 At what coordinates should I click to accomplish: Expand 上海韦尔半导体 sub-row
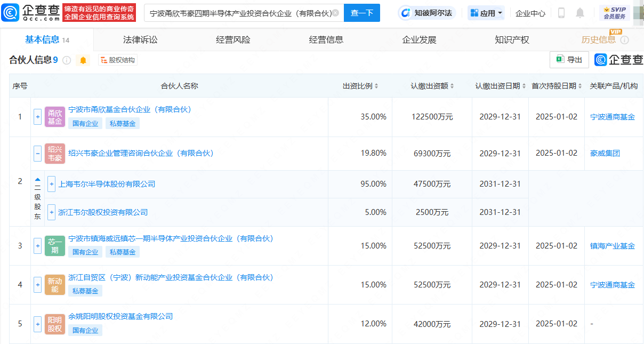click(51, 184)
